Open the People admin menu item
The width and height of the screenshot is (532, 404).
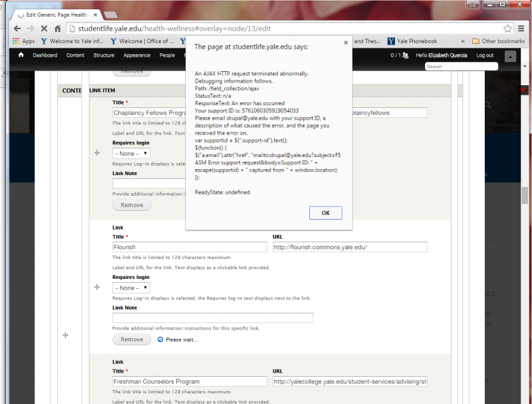tap(168, 55)
